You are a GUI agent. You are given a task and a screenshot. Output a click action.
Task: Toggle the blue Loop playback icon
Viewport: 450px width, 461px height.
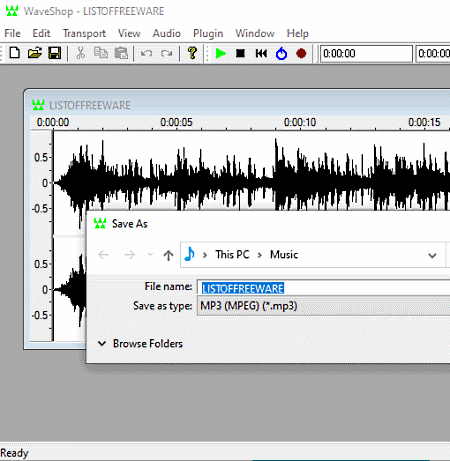click(281, 53)
